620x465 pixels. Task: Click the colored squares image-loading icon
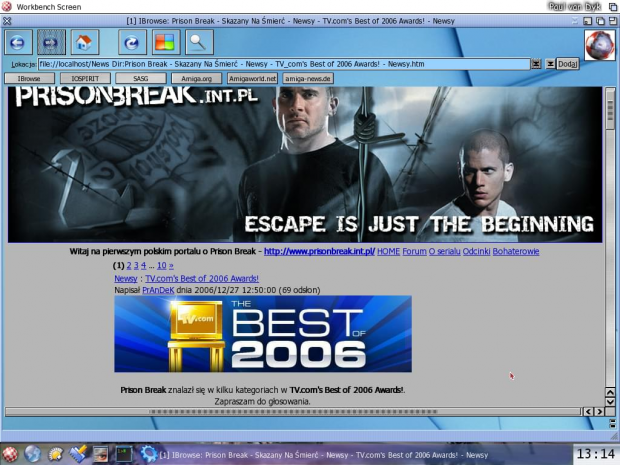[x=166, y=42]
